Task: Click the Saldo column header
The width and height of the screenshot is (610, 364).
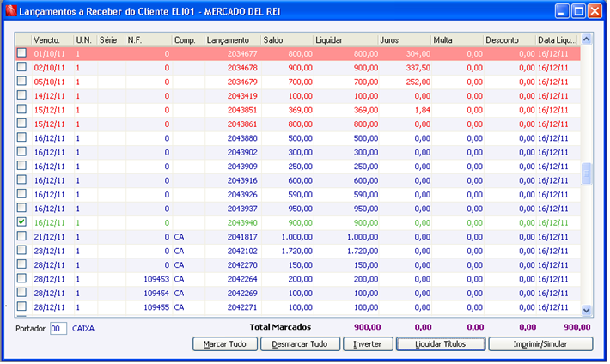Action: coord(287,40)
